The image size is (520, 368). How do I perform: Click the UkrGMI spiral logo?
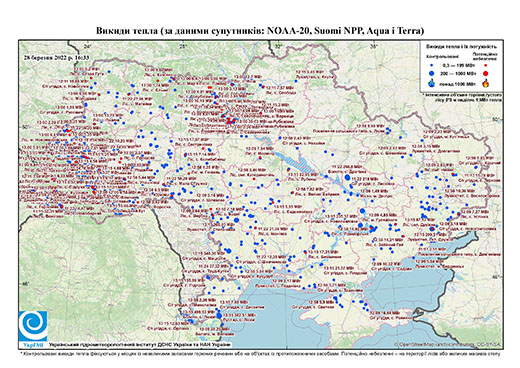33,326
